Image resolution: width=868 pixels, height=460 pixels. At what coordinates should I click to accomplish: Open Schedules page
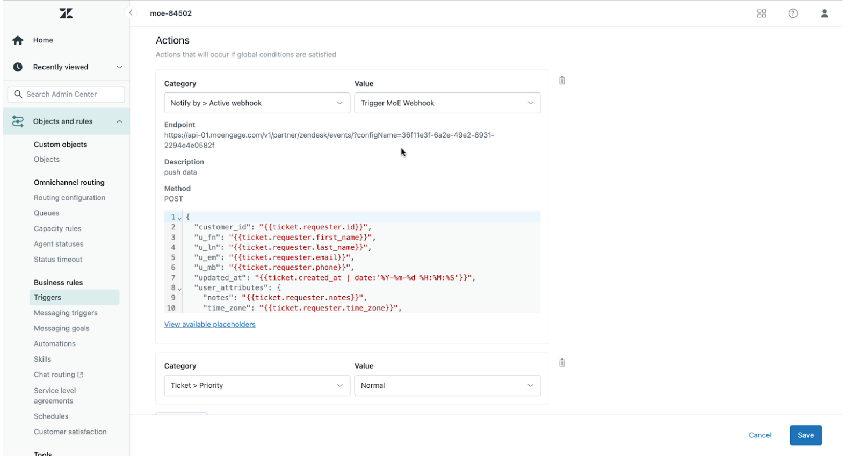[51, 416]
